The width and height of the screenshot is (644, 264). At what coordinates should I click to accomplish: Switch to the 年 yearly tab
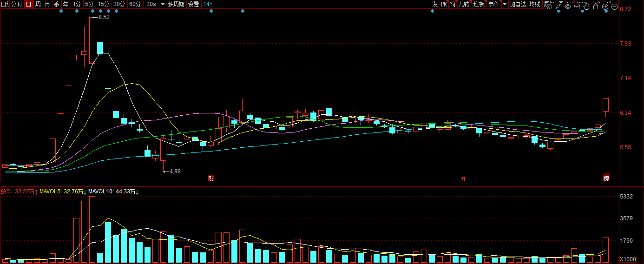(66, 4)
